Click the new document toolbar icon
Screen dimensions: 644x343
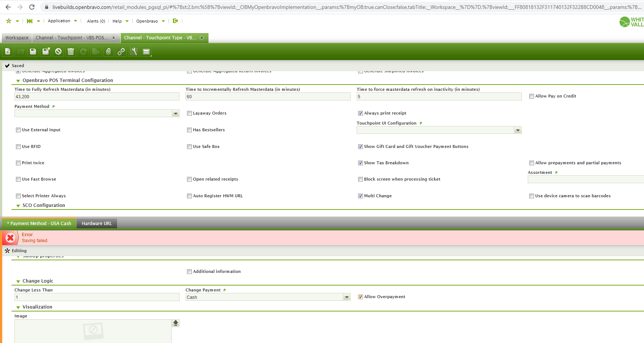click(x=7, y=52)
